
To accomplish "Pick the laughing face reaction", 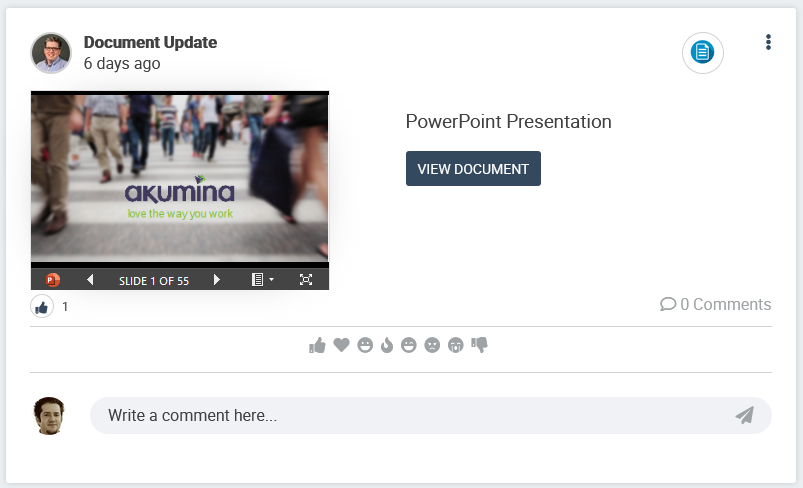I will click(x=409, y=345).
